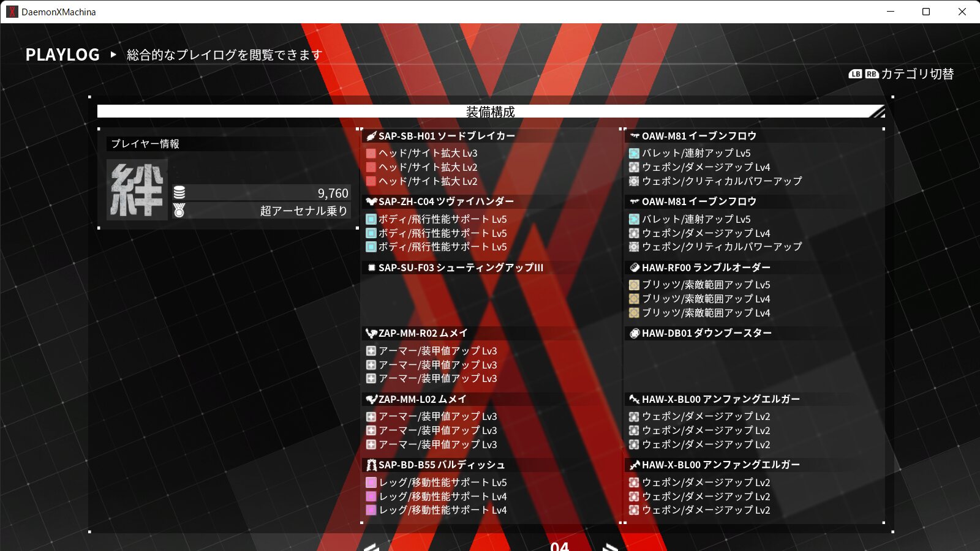Click the 総合的なプレイログを閲覧できます description text
The width and height of the screenshot is (980, 551).
pos(224,55)
